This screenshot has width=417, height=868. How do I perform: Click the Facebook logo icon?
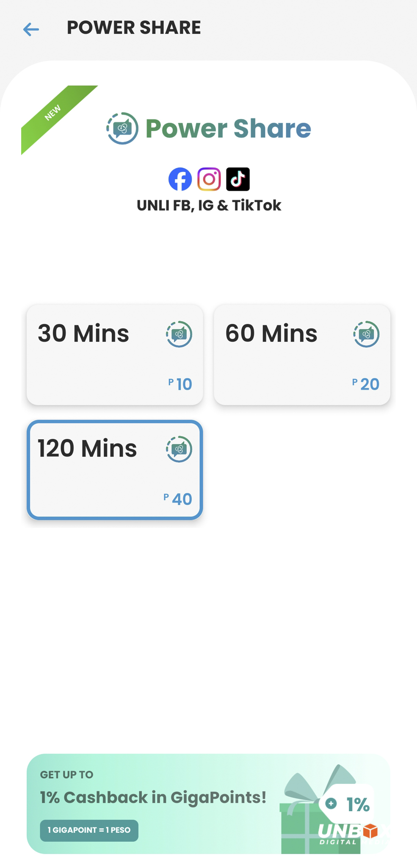pos(180,179)
